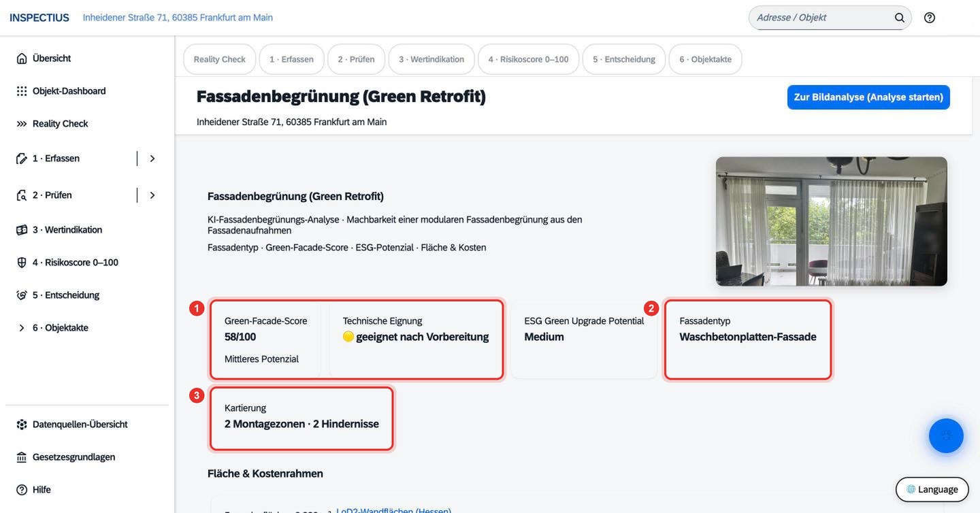Select Übersicht label in sidebar
Screen dimensions: 980x513
click(52, 59)
